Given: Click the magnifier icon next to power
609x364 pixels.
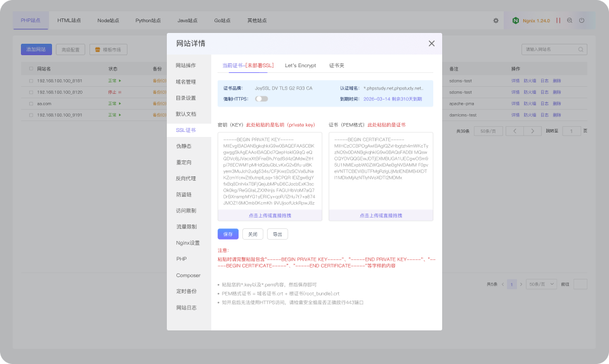Looking at the screenshot, I should click(570, 20).
